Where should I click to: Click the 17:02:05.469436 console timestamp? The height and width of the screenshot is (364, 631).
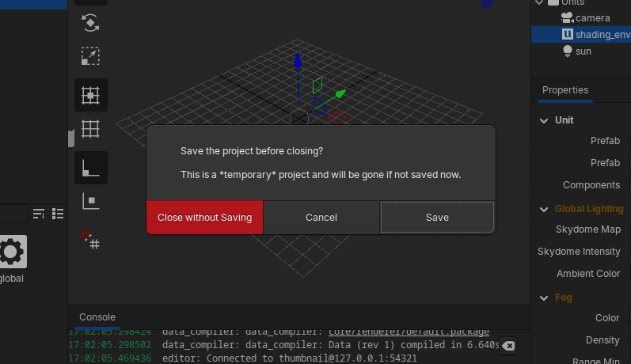click(x=110, y=358)
